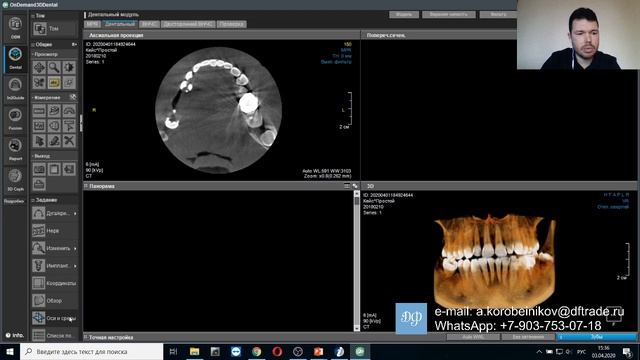
Task: Click the Дугаря arch task icon
Action: click(38, 213)
